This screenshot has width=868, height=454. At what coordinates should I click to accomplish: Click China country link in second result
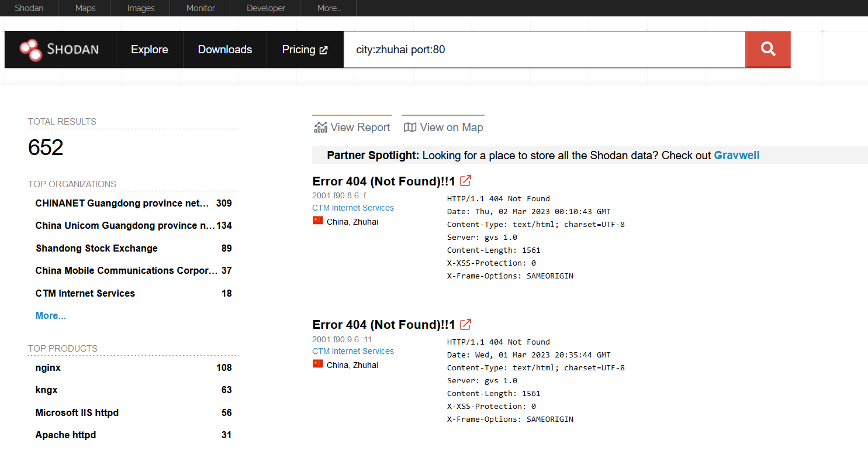pyautogui.click(x=337, y=365)
